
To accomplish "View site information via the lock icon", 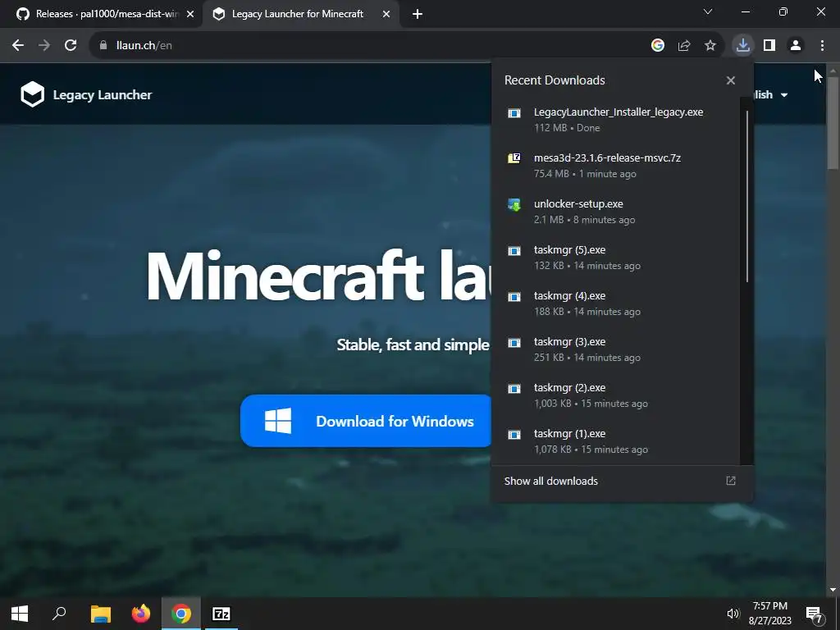I will pos(103,46).
